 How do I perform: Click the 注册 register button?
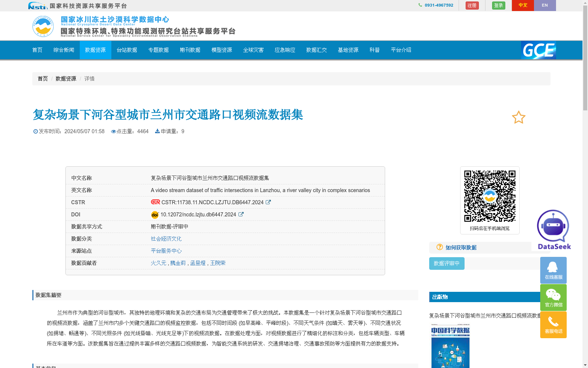click(472, 6)
